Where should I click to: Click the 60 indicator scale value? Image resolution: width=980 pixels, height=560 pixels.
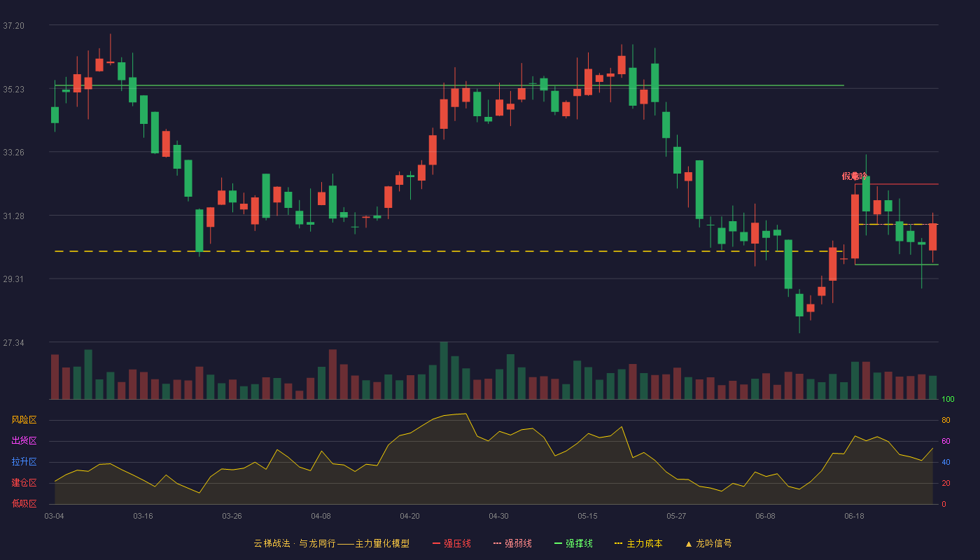tap(946, 442)
